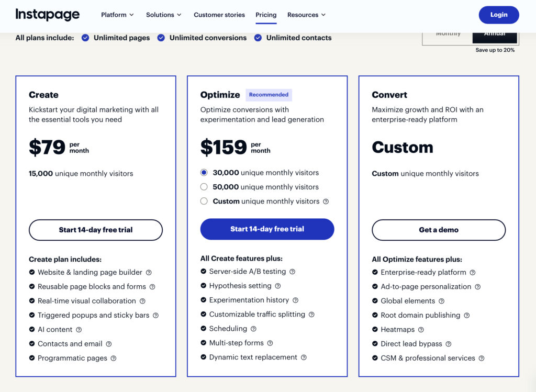536x392 pixels.
Task: Open the tooltip for Root domain publishing
Action: (x=468, y=315)
